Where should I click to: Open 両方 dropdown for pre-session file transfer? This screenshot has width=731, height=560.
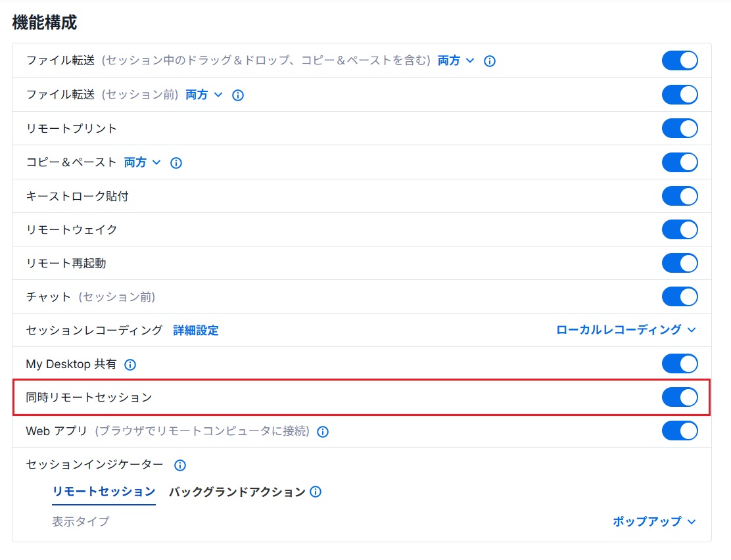pos(204,95)
